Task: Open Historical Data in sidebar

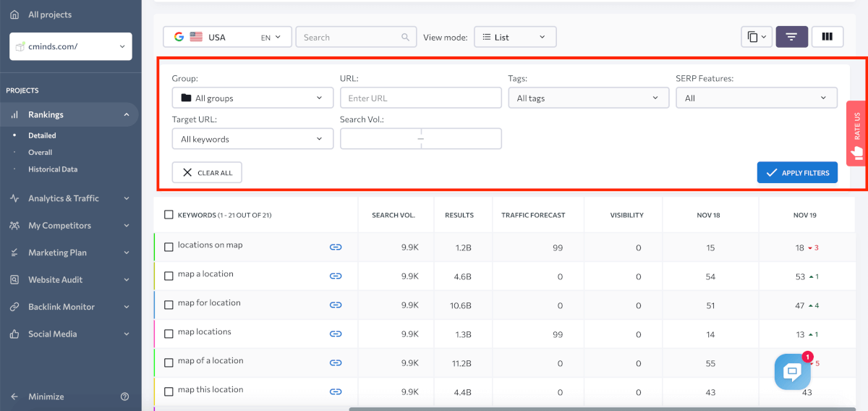Action: [53, 169]
